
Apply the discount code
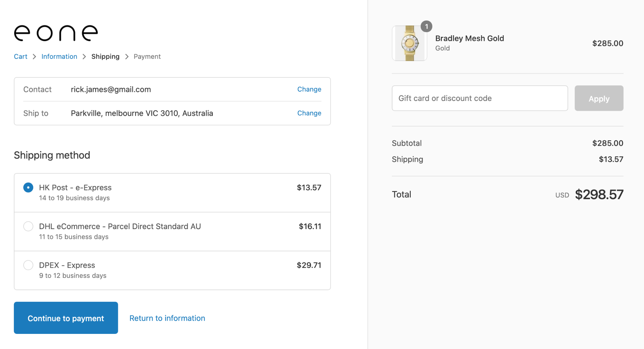(x=599, y=98)
